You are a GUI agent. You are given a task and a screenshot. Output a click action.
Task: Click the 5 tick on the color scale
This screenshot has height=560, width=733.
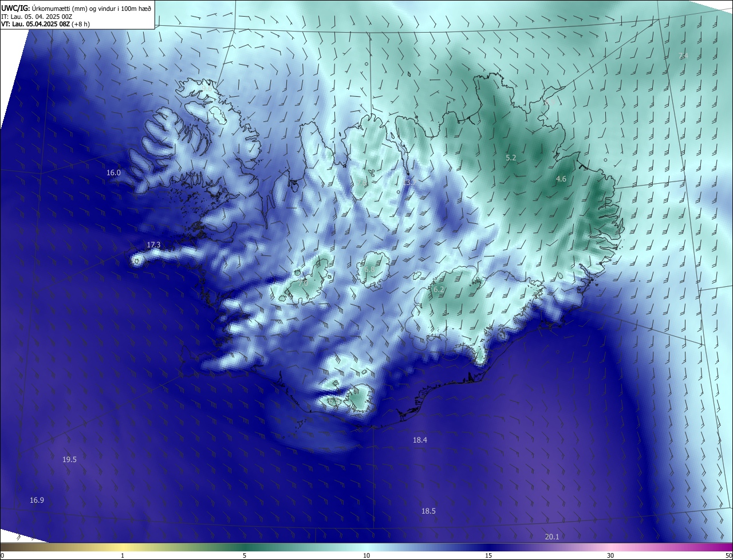click(x=245, y=555)
